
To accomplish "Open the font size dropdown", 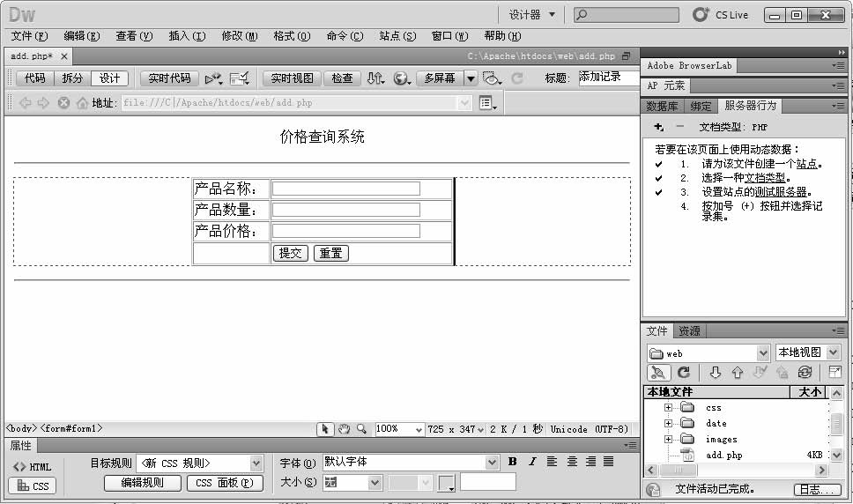I will pos(375,483).
